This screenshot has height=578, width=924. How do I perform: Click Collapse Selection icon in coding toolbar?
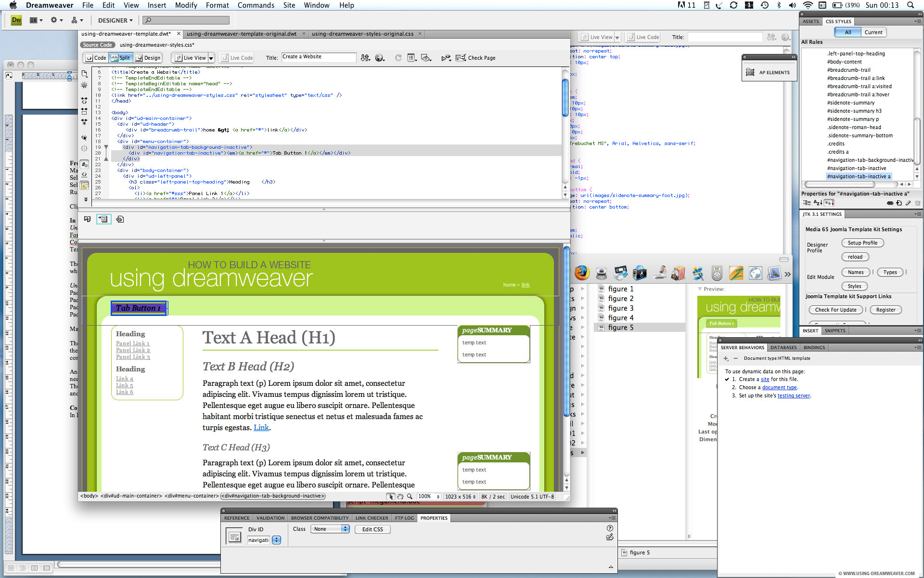[85, 111]
